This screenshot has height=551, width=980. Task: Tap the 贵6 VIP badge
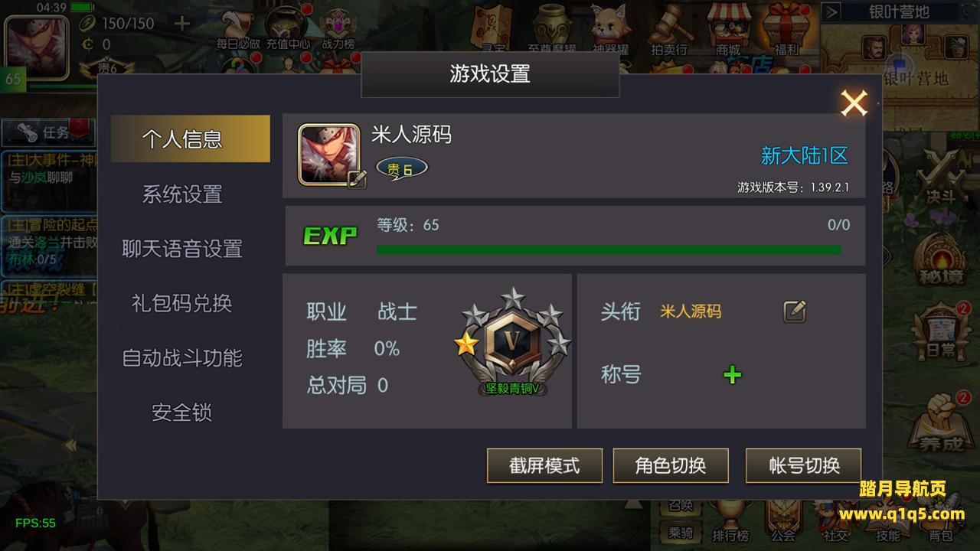[x=401, y=169]
